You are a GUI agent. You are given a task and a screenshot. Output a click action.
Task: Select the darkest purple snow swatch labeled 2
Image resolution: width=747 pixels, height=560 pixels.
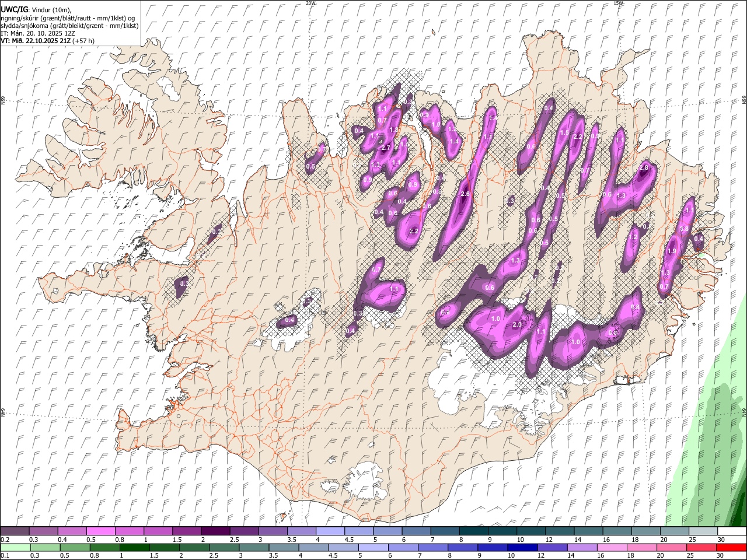(215, 531)
